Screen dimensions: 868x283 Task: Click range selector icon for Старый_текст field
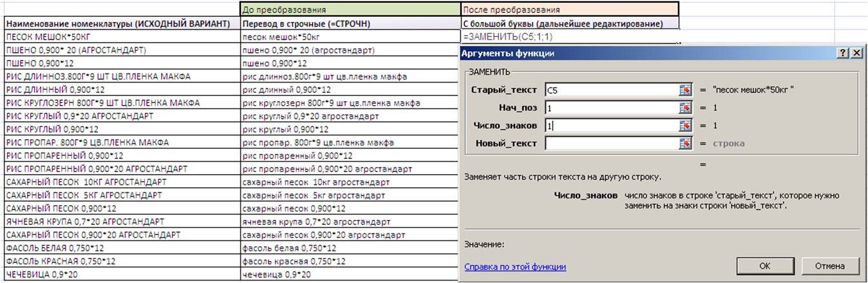coord(684,90)
